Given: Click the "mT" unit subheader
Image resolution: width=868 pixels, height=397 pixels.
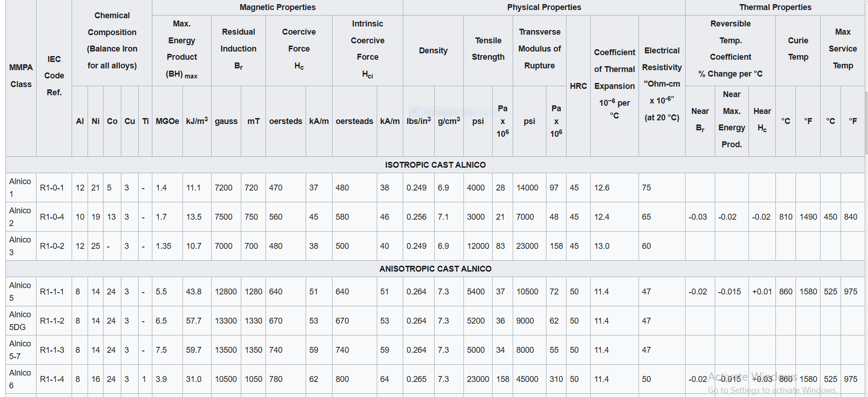Looking at the screenshot, I should [x=254, y=121].
